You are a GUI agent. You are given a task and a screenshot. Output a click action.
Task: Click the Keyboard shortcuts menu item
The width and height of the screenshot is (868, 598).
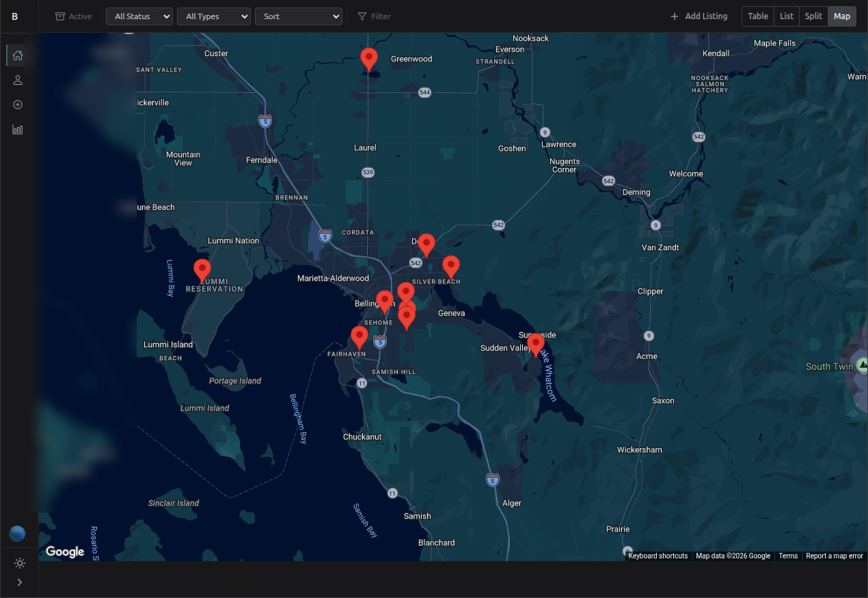(657, 556)
